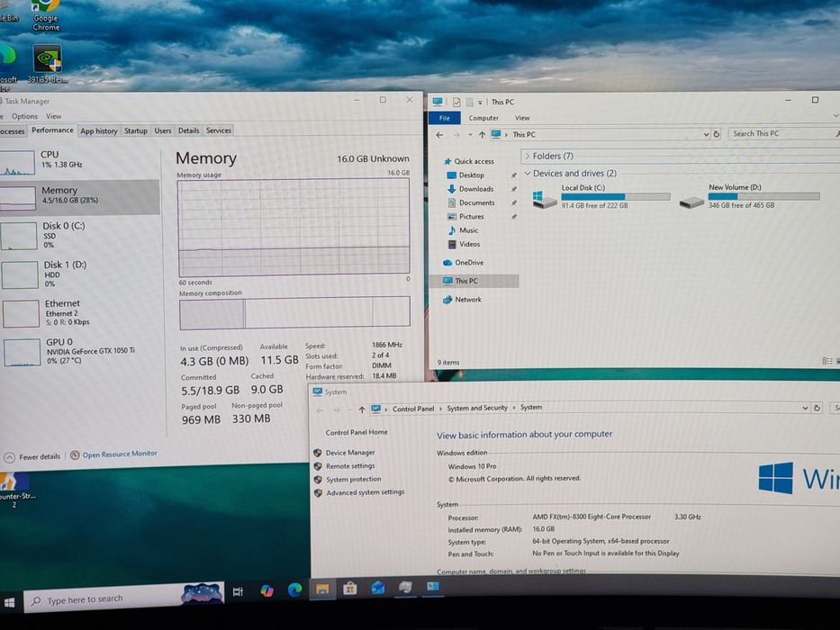Open address bar history dropdown in This PC
This screenshot has width=840, height=630.
coord(706,134)
